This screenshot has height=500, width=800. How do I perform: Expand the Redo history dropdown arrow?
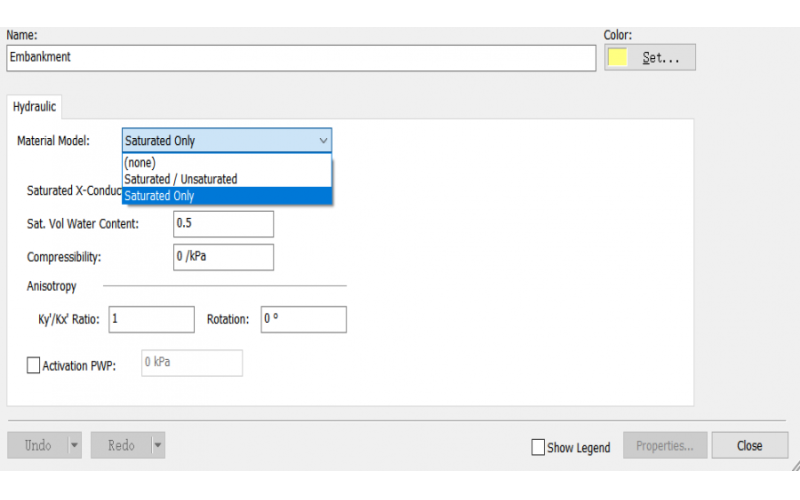(x=158, y=446)
